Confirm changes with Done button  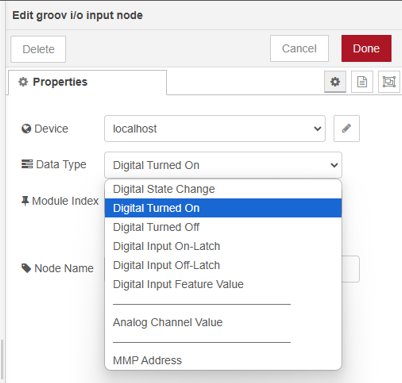pyautogui.click(x=366, y=49)
